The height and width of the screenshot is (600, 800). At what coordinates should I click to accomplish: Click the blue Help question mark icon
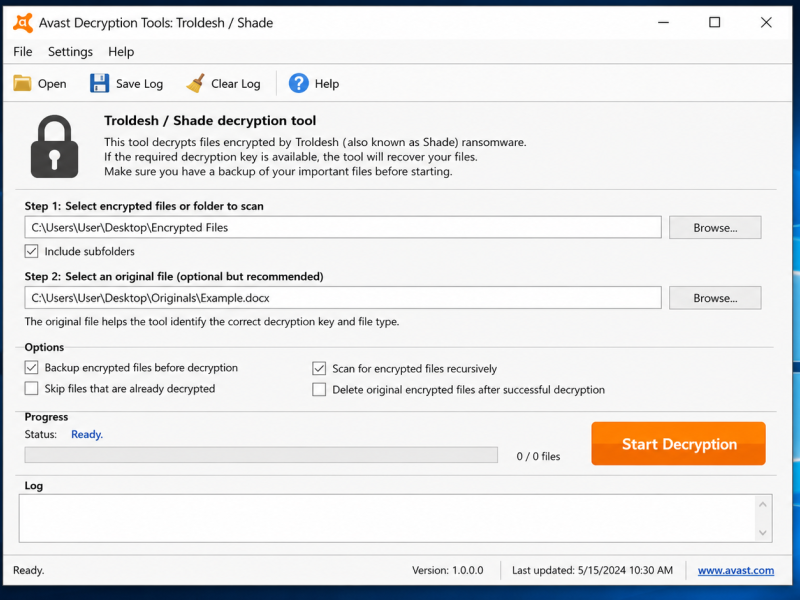point(298,83)
